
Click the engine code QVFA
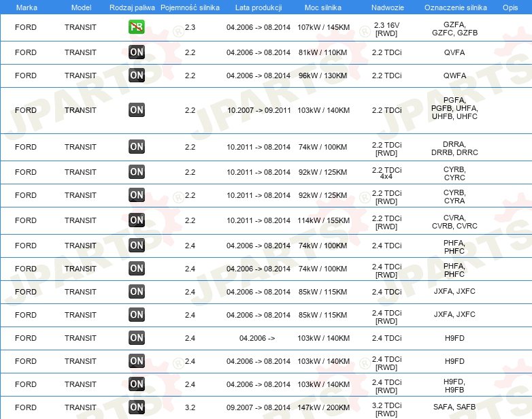(454, 52)
